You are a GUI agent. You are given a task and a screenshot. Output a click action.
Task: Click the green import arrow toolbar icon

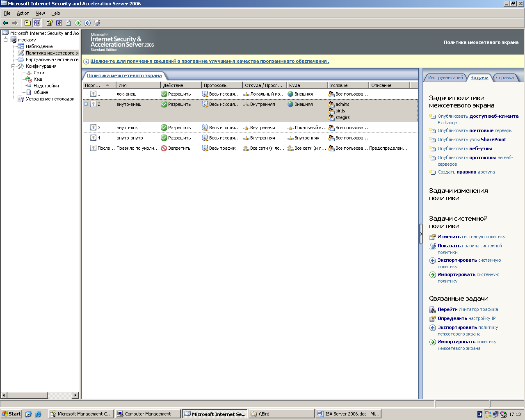[x=78, y=23]
